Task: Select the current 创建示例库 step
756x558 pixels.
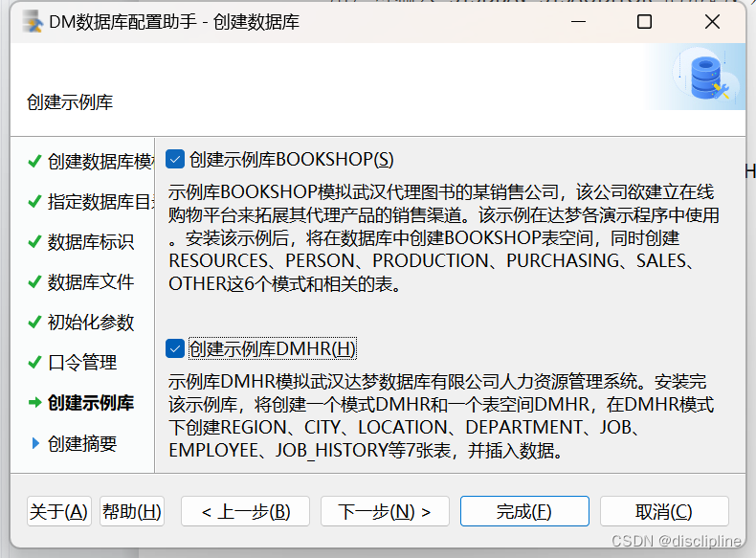Action: [91, 403]
